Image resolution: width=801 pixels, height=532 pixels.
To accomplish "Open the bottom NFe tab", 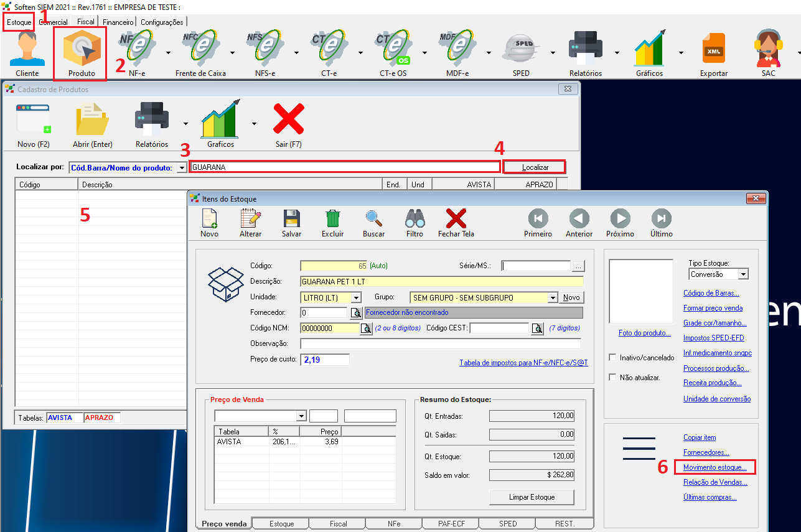I will [x=394, y=524].
